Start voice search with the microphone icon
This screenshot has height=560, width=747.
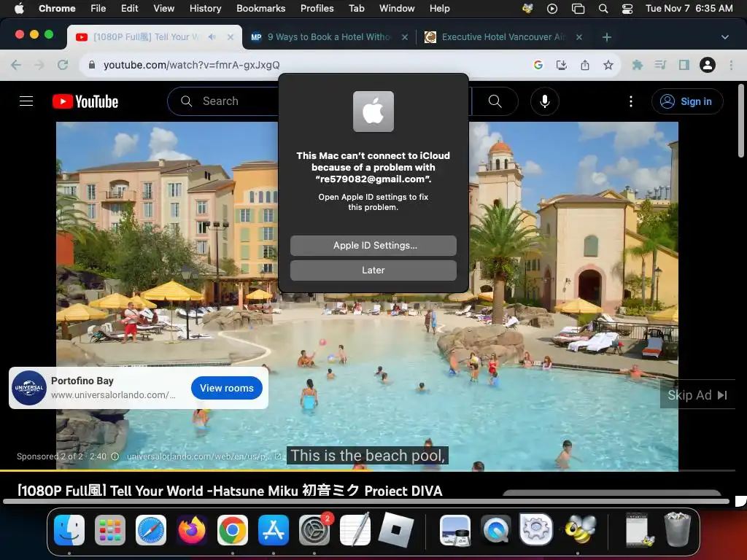coord(544,101)
